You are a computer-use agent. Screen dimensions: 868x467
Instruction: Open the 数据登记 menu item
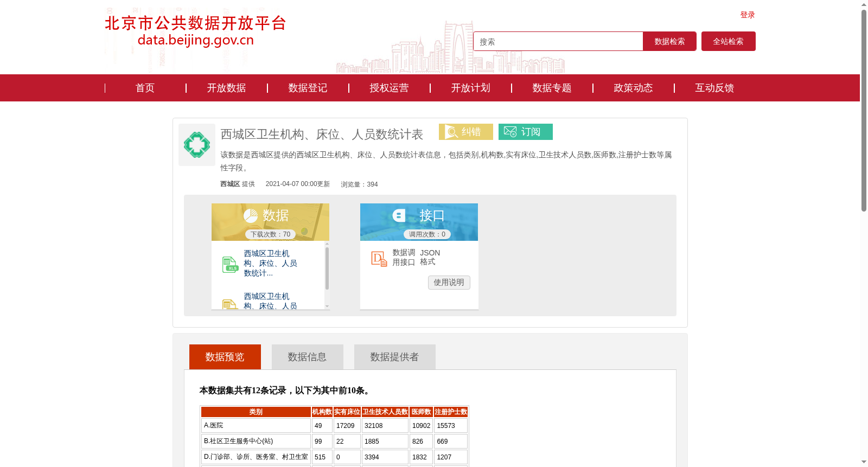tap(308, 88)
